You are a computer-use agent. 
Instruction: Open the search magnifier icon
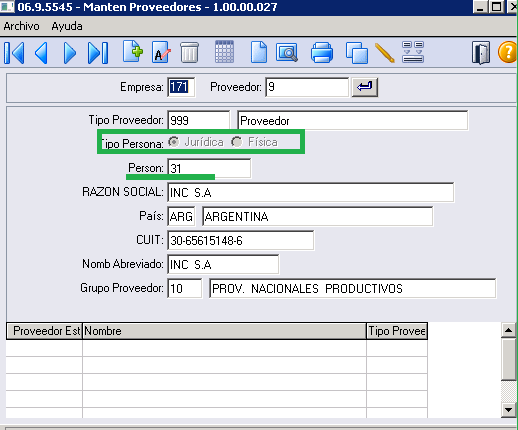point(287,52)
